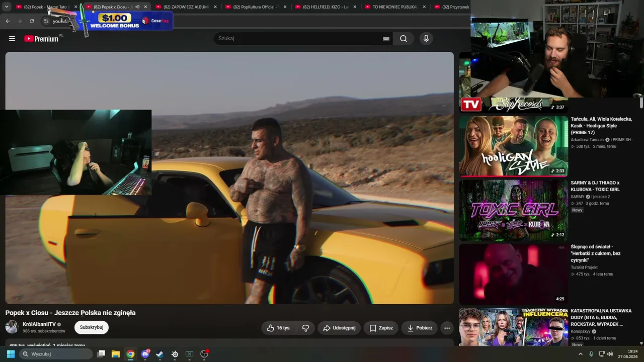The image size is (644, 362).
Task: Share the video via Udostępnij
Action: [339, 328]
